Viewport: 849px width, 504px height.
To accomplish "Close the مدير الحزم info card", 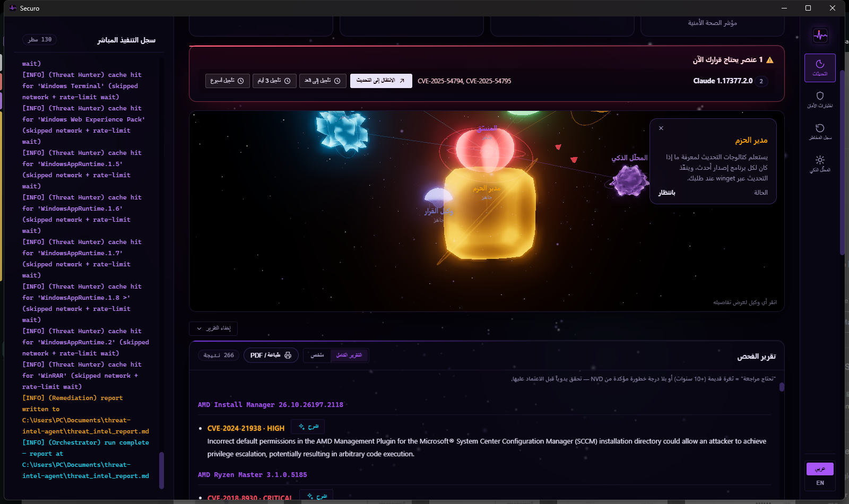I will [x=661, y=128].
